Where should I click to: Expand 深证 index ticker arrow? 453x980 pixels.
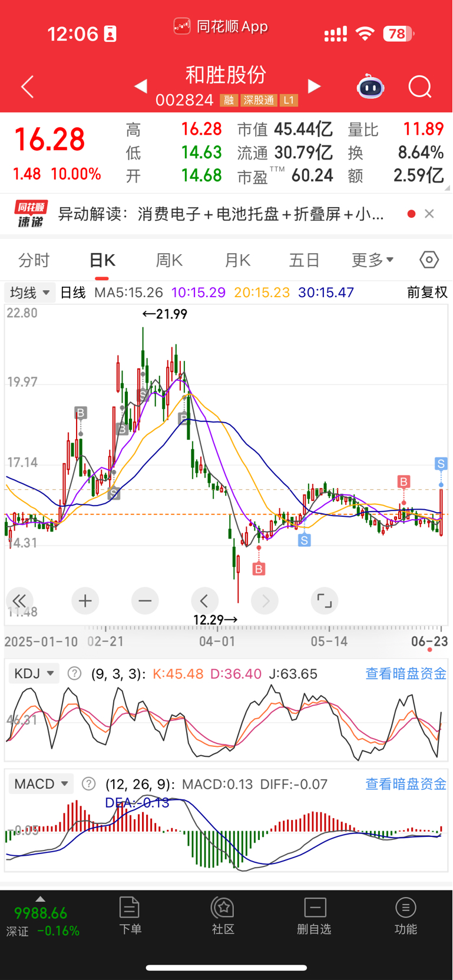click(x=40, y=899)
